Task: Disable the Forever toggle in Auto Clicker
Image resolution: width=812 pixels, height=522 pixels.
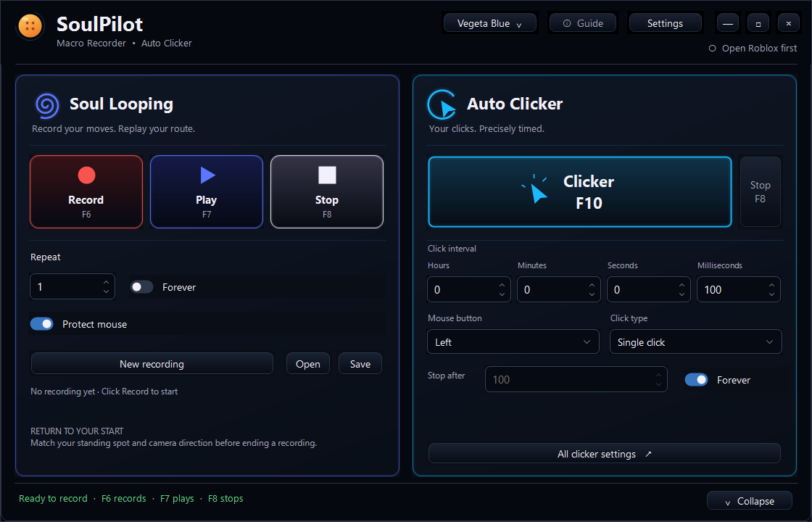Action: 696,380
